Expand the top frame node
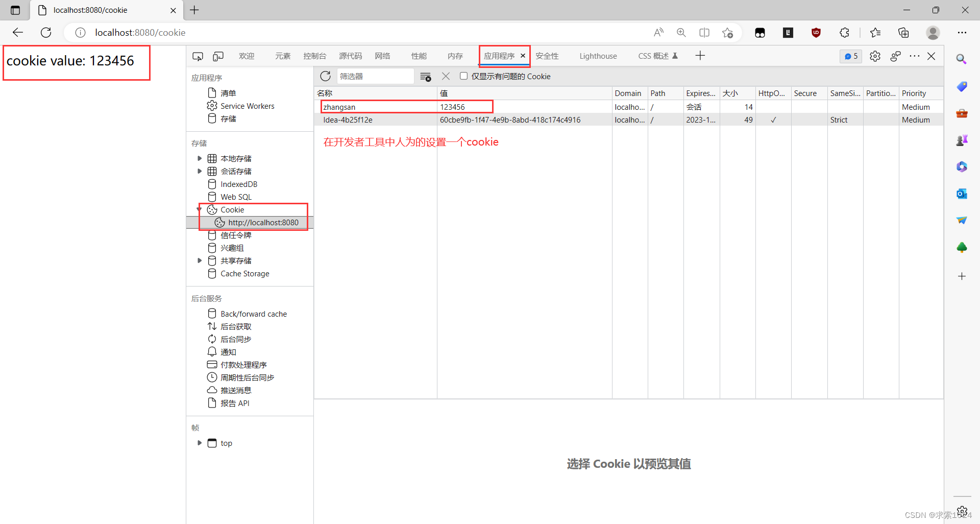This screenshot has height=524, width=980. [x=200, y=443]
